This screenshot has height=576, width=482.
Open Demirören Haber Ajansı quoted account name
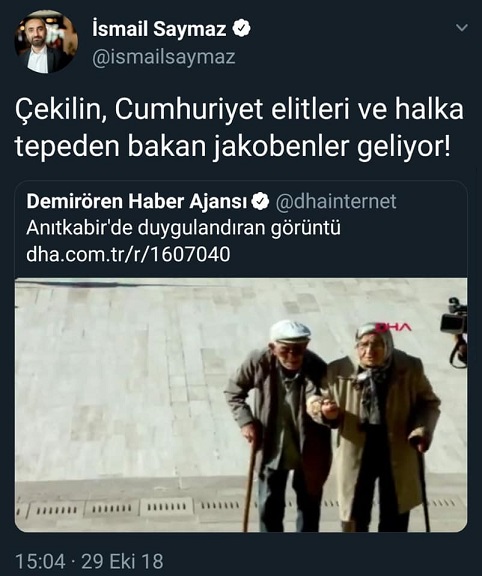click(137, 201)
